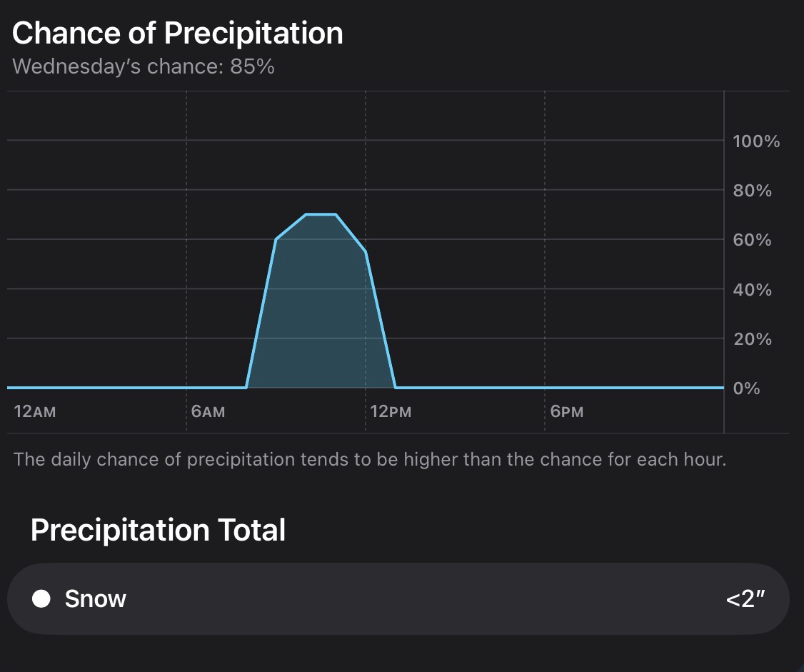This screenshot has height=672, width=804.
Task: Click the <2" snow total value
Action: [745, 598]
